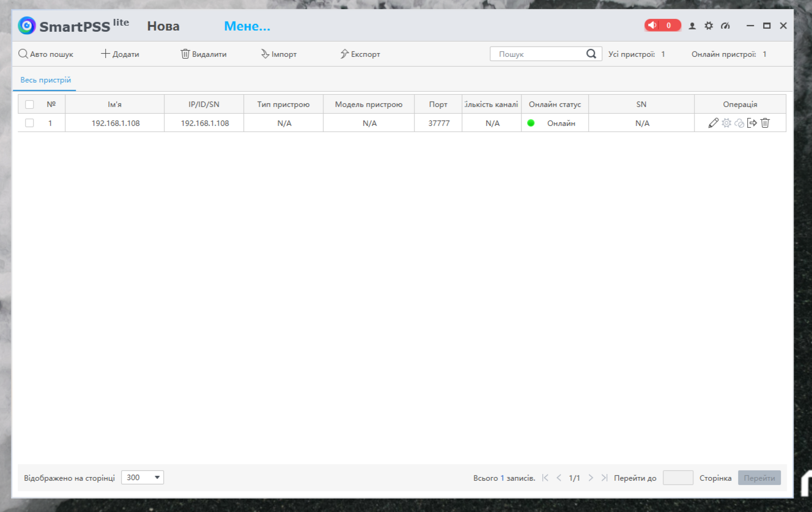Click the cloud icon in the Операція column
The width and height of the screenshot is (812, 512).
coord(739,123)
